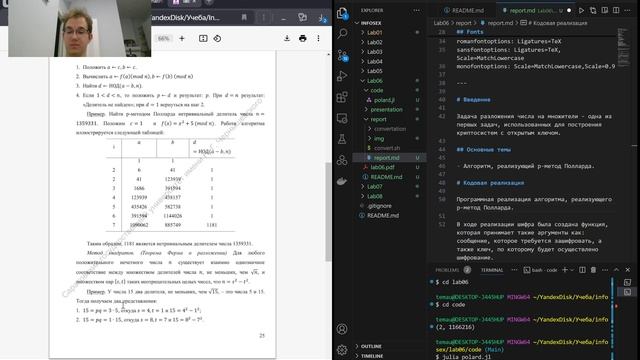Open README.md inside Lab06 folder
Image resolution: width=640 pixels, height=360 pixels.
tap(390, 177)
